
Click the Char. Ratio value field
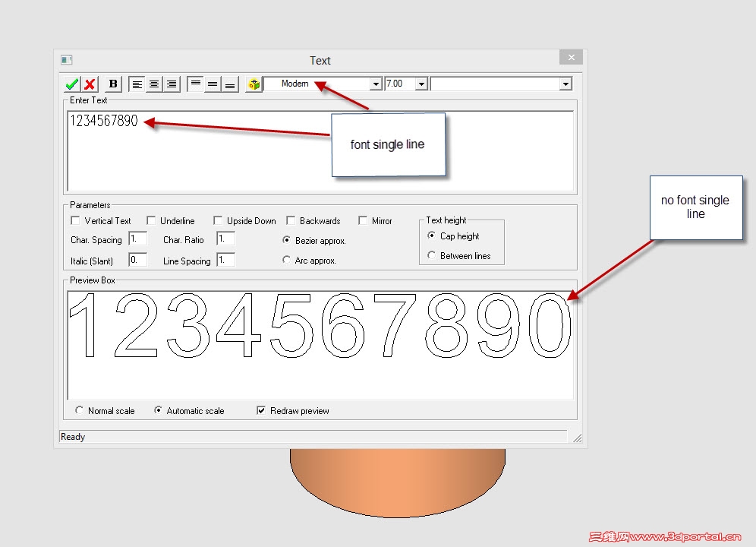click(x=225, y=239)
